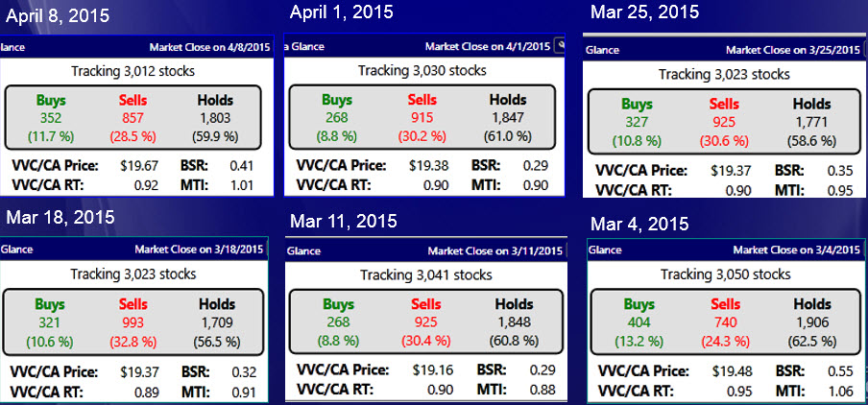Click the Holds heading in the Mar 11 panel

pos(514,304)
